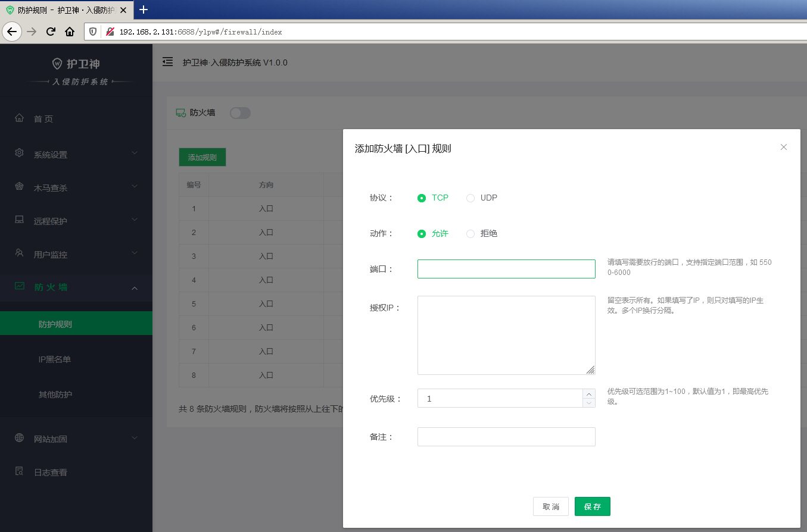Toggle the 防火墙 firewall switch
The image size is (807, 532).
coord(240,112)
